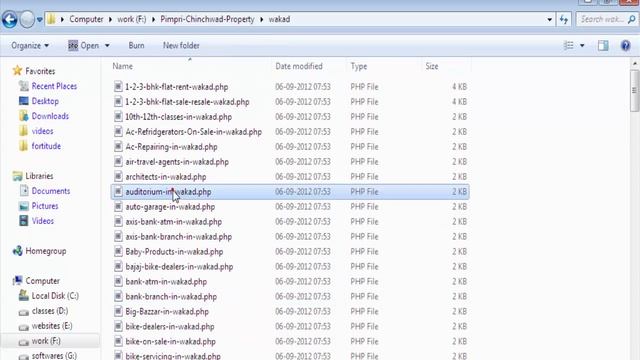The image size is (640, 360).
Task: Open Recent Places in Favorites
Action: (x=54, y=86)
